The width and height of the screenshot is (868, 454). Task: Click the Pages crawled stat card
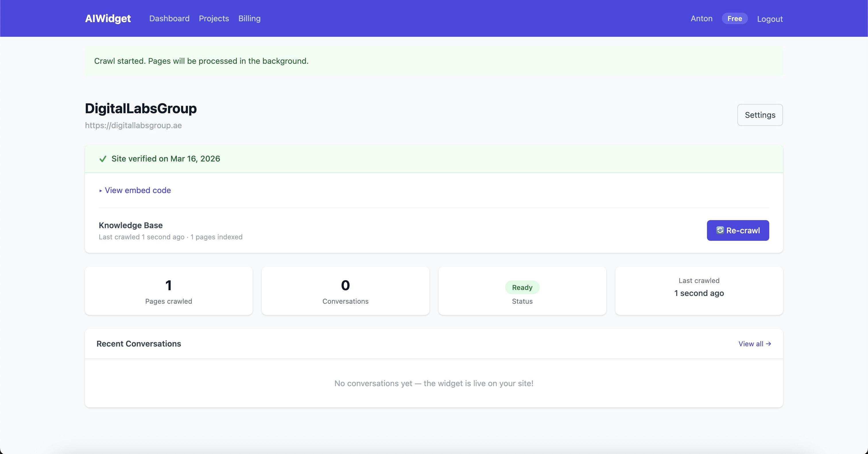click(168, 291)
